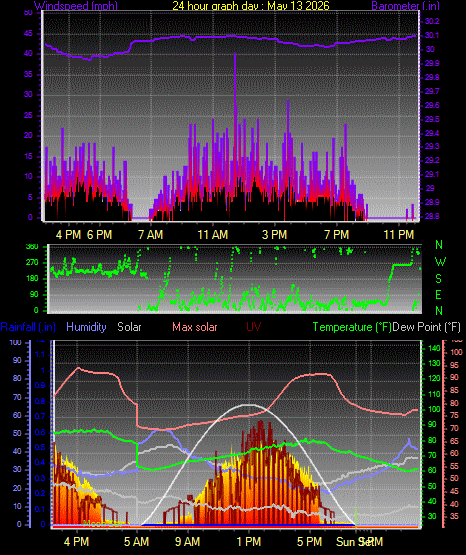Click the 'Max solar' legend label
The height and width of the screenshot is (555, 466).
(195, 327)
